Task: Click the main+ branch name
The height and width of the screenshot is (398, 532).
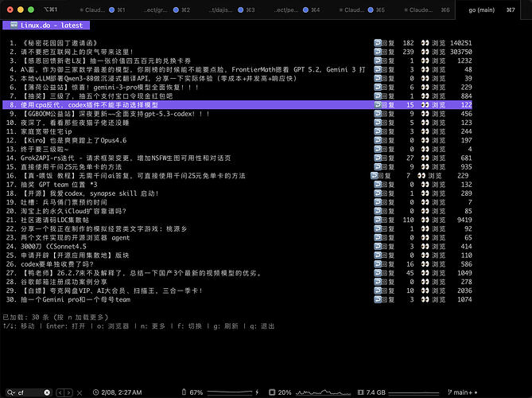Action: (463, 392)
